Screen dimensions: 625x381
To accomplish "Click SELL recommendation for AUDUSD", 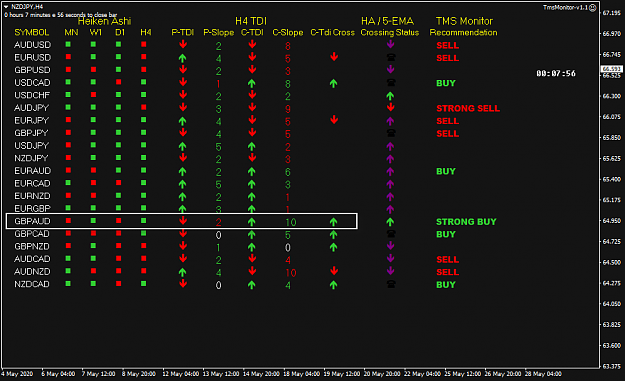I will [x=448, y=45].
